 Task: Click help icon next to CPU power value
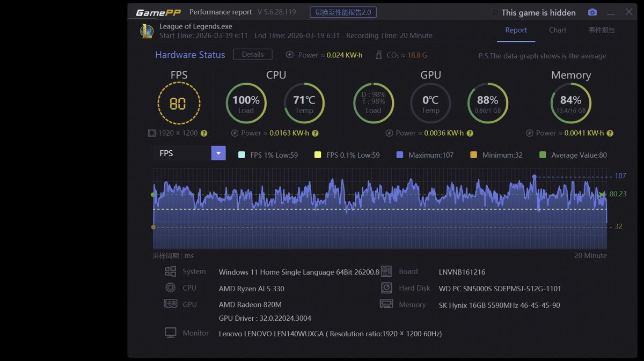[315, 133]
